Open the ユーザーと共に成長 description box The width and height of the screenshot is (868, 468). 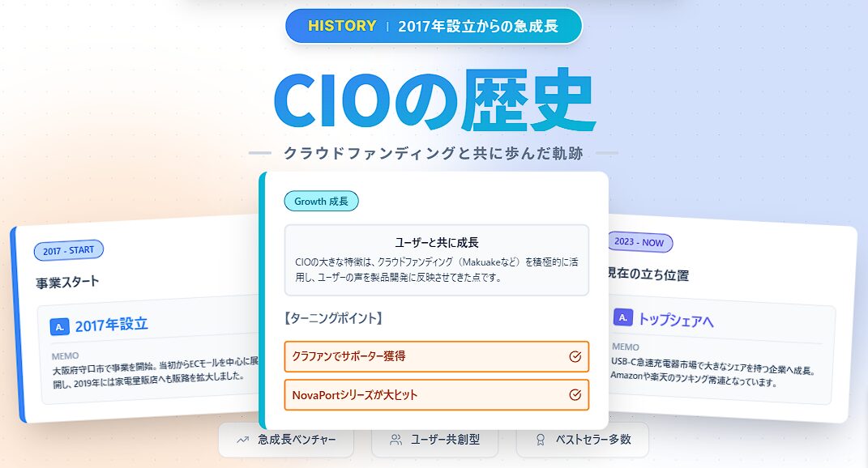pyautogui.click(x=436, y=259)
